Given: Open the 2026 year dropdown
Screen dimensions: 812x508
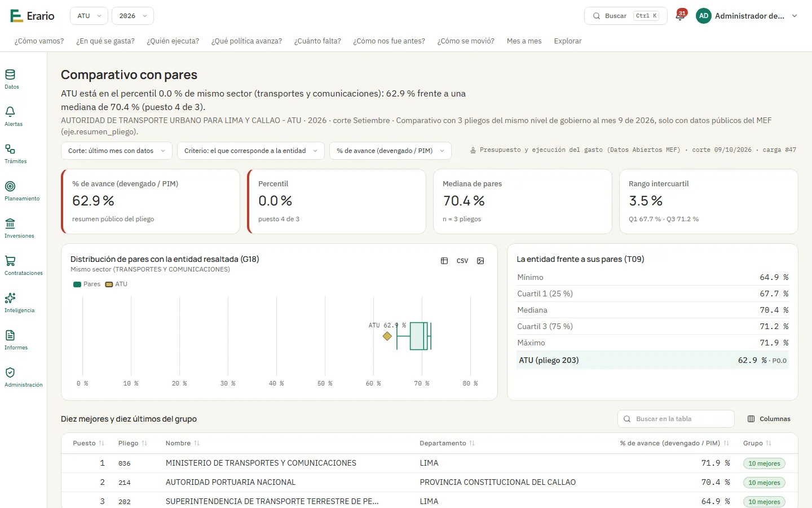Looking at the screenshot, I should pos(133,16).
